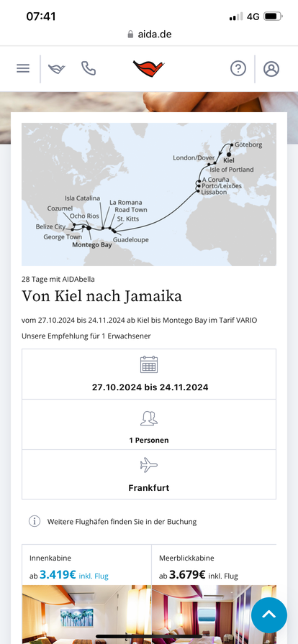Tap the info icon beside Weitere Flughäfen
This screenshot has width=298, height=644.
[35, 522]
